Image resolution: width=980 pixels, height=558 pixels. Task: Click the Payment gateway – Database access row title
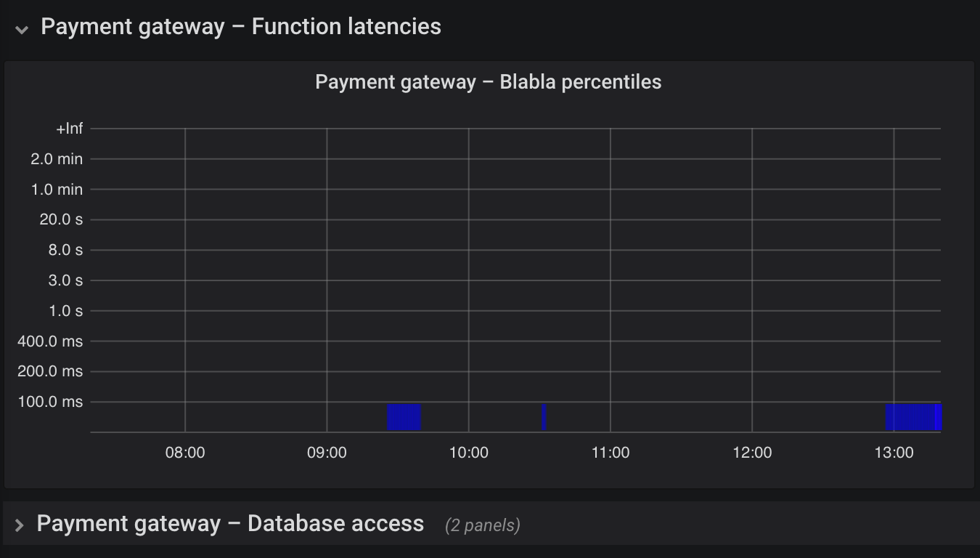pyautogui.click(x=230, y=522)
